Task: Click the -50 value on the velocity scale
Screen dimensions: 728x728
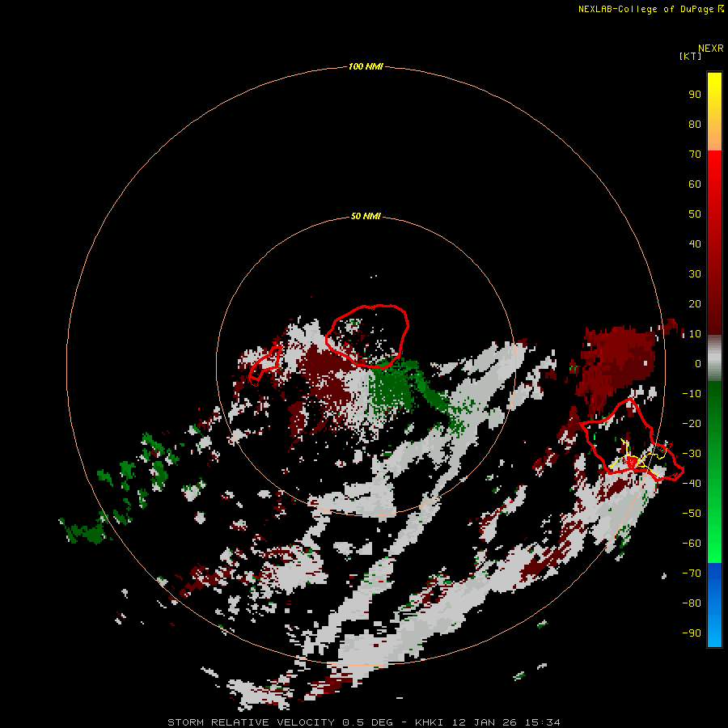Action: pos(692,514)
